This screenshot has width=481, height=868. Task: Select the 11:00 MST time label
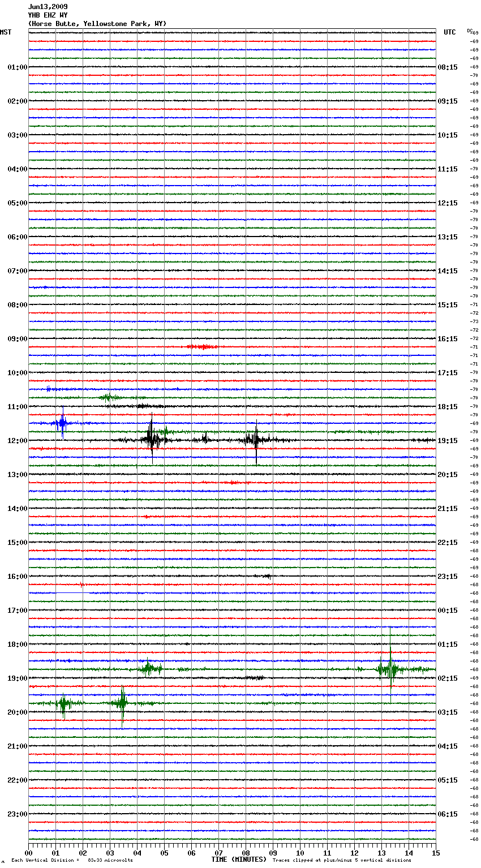[18, 407]
